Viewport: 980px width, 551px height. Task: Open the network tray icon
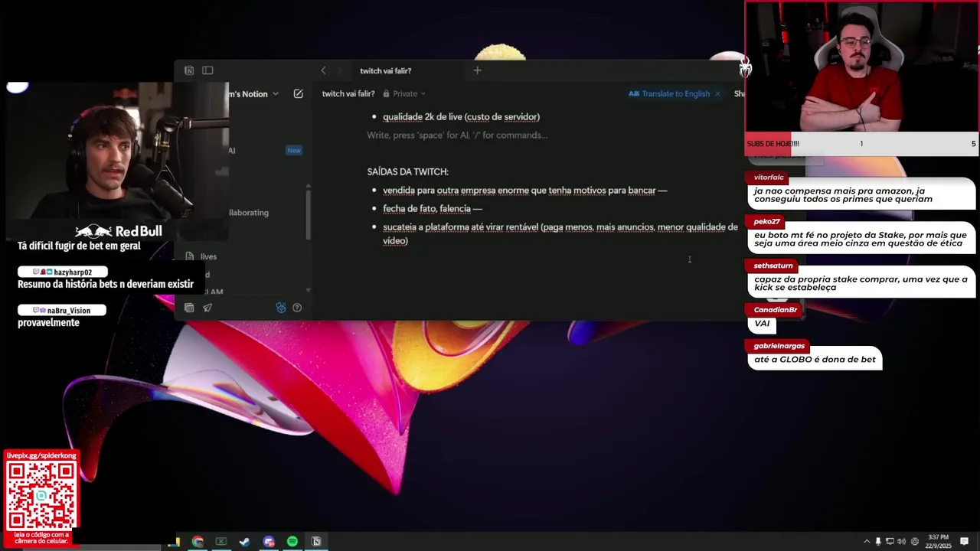click(x=890, y=542)
